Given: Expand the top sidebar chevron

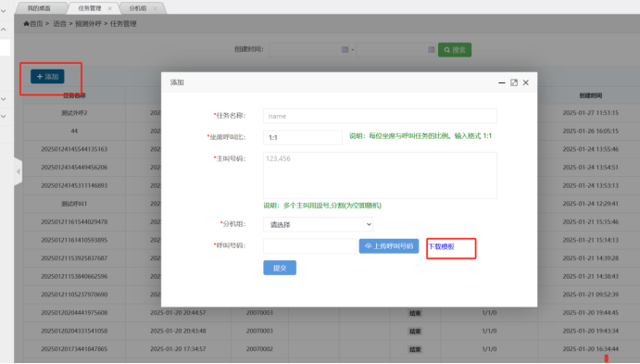Looking at the screenshot, I should (4, 11).
